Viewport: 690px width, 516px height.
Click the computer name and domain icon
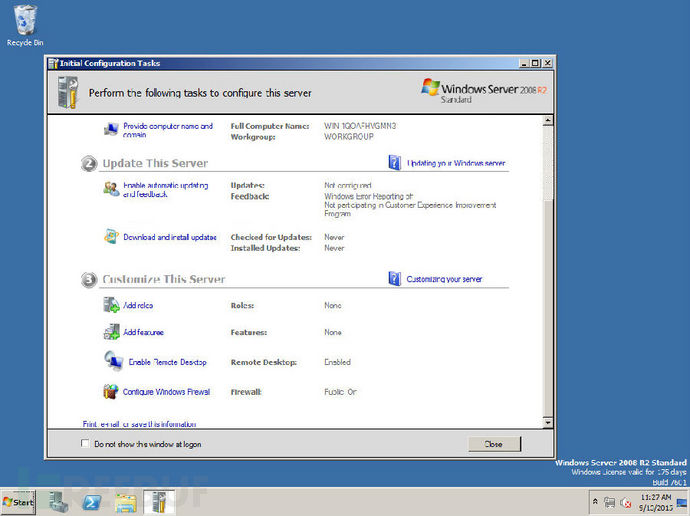(111, 129)
